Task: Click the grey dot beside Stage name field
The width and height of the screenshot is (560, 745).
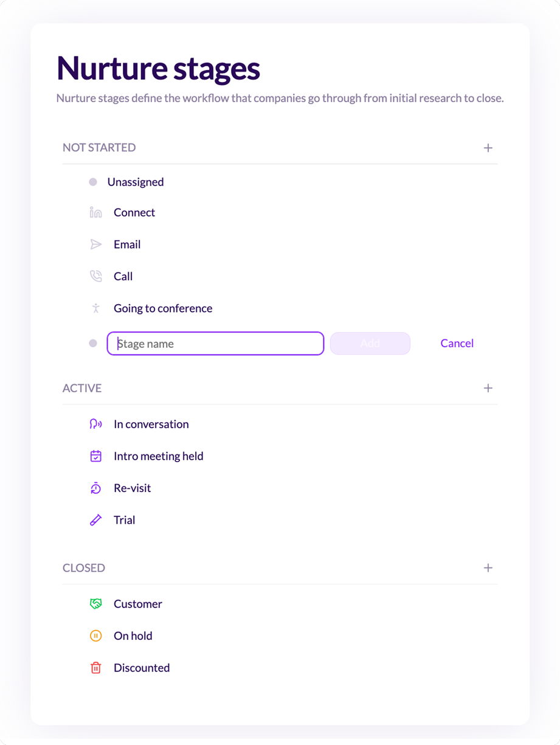Action: pos(93,344)
